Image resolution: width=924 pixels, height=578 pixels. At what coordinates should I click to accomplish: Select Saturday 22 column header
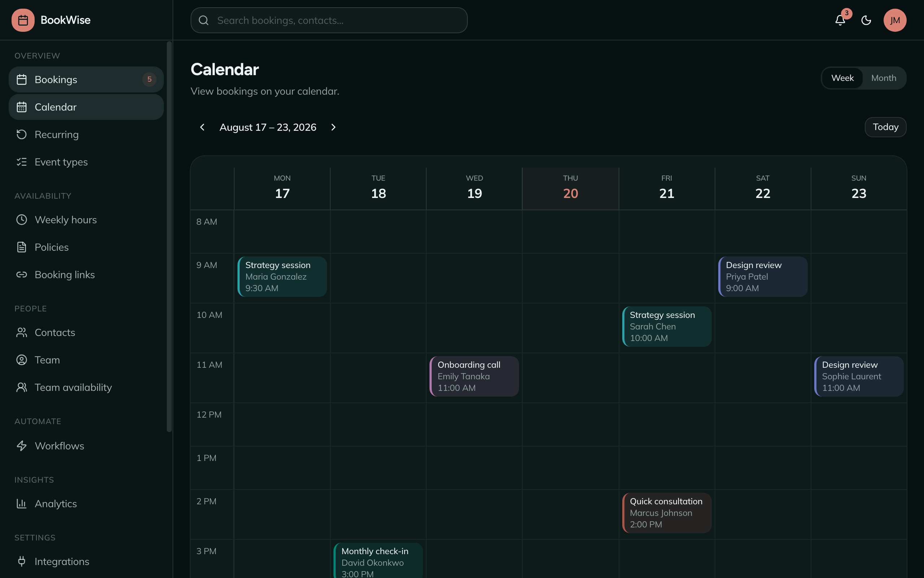point(763,189)
